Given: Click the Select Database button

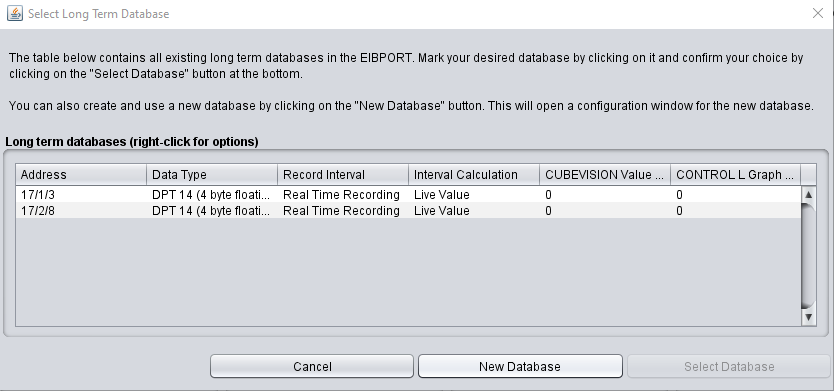Looking at the screenshot, I should coord(729,366).
